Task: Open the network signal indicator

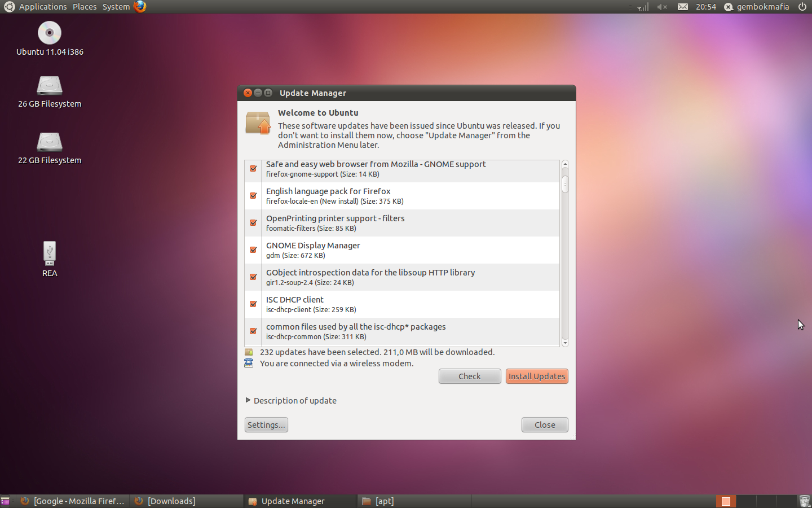Action: pyautogui.click(x=642, y=7)
